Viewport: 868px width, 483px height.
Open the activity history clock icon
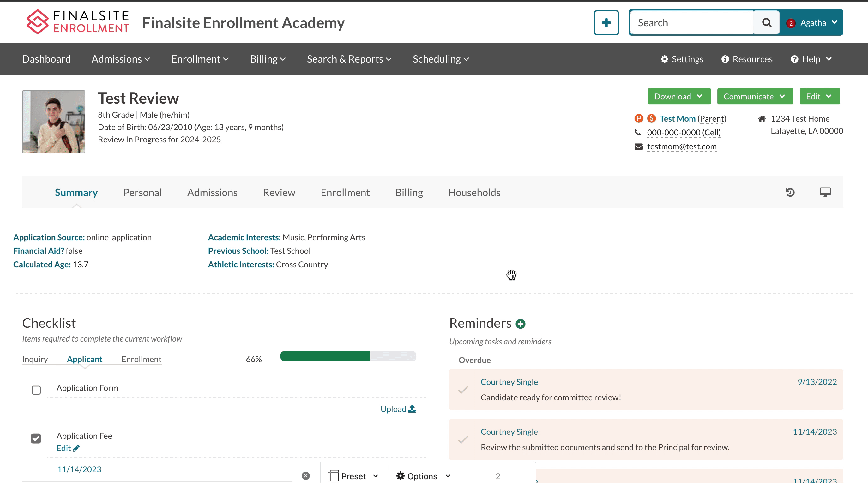click(790, 192)
